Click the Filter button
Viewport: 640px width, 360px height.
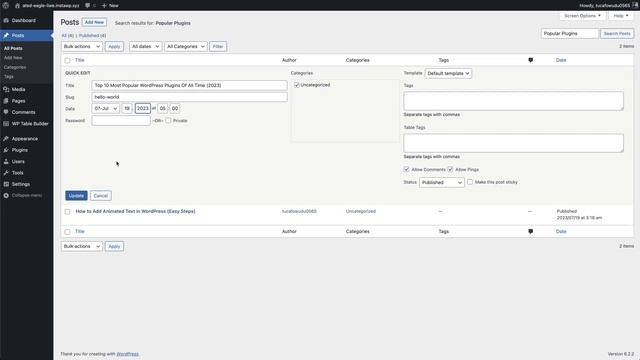click(x=218, y=47)
